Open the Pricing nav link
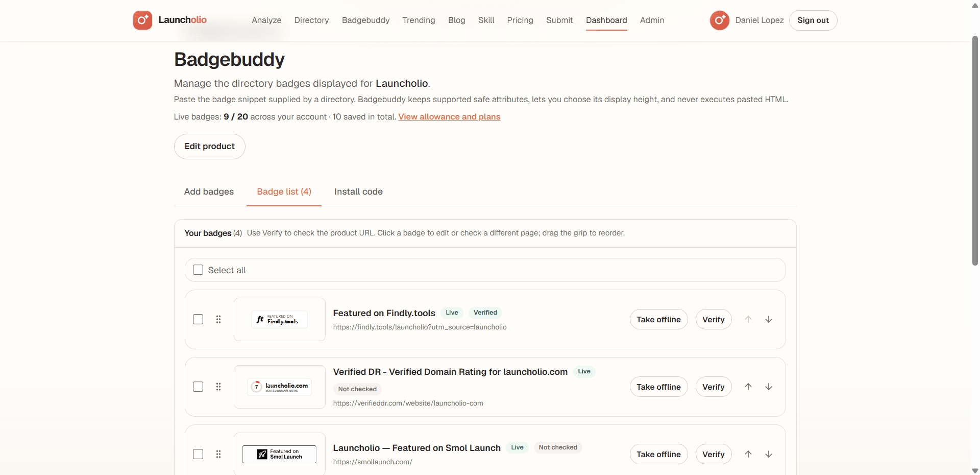This screenshot has width=980, height=475. 520,20
